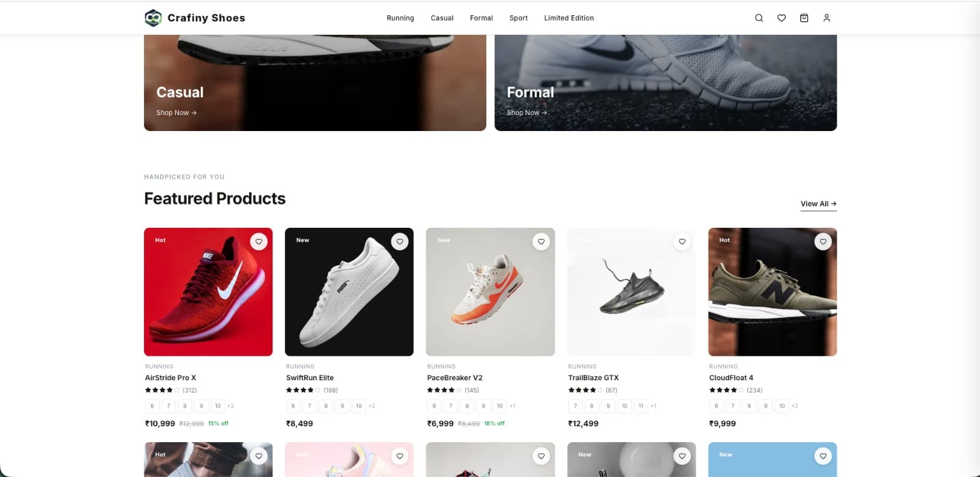Open the wishlist heart icon in the navbar

[x=781, y=18]
